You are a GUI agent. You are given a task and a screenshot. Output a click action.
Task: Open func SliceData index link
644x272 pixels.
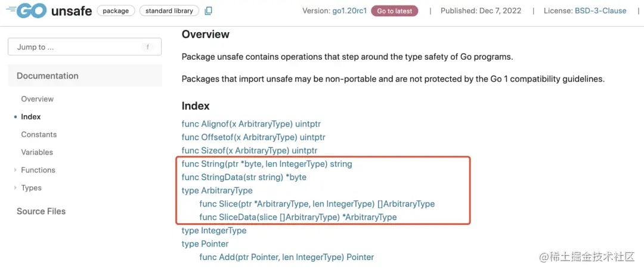(298, 217)
